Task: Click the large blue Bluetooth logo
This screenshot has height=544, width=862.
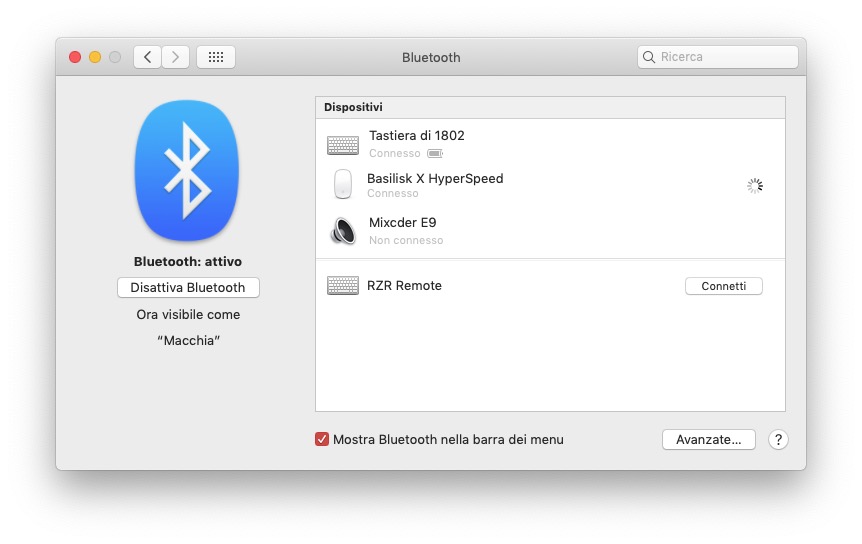Action: pos(187,170)
